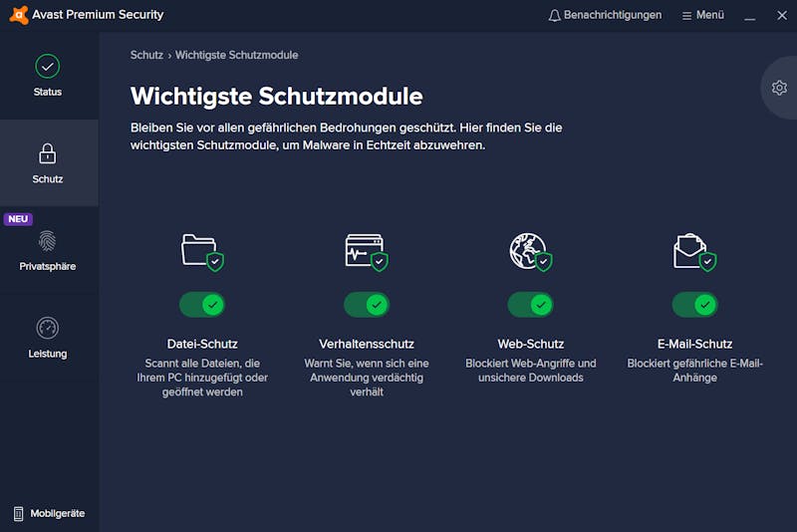Screen dimensions: 797x532
Task: Click the Web-Schutz globe shield icon
Action: pos(531,252)
